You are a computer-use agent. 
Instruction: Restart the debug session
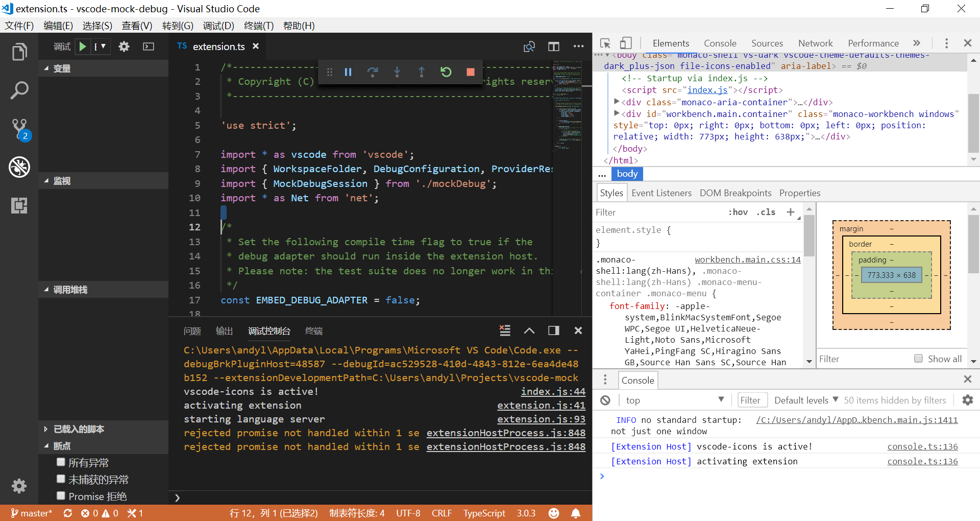tap(446, 72)
